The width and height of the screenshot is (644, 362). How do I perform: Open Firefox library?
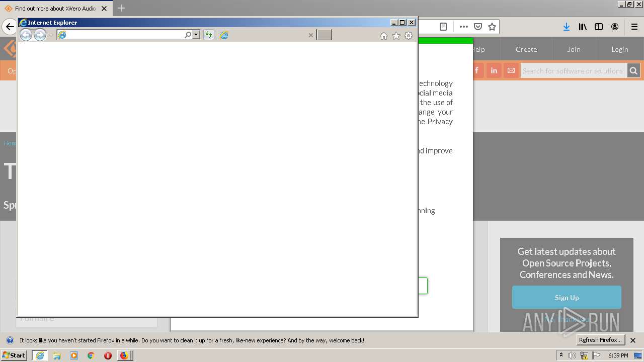coord(583,27)
